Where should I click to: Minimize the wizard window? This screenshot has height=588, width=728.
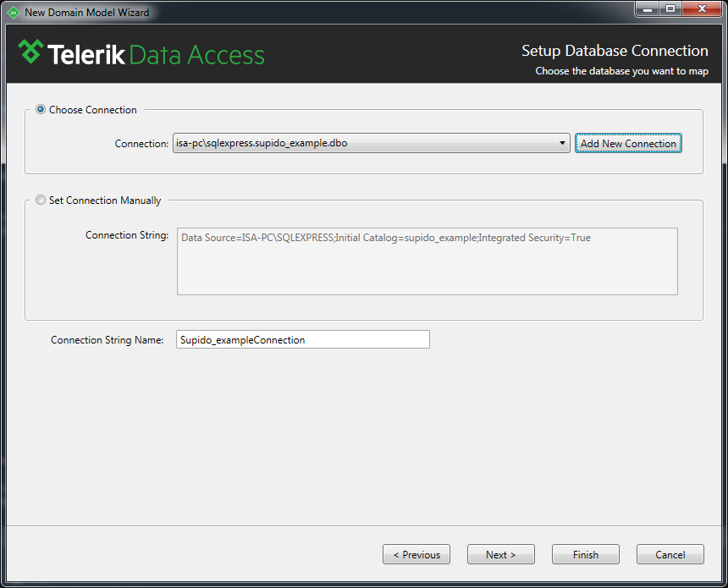pyautogui.click(x=648, y=8)
